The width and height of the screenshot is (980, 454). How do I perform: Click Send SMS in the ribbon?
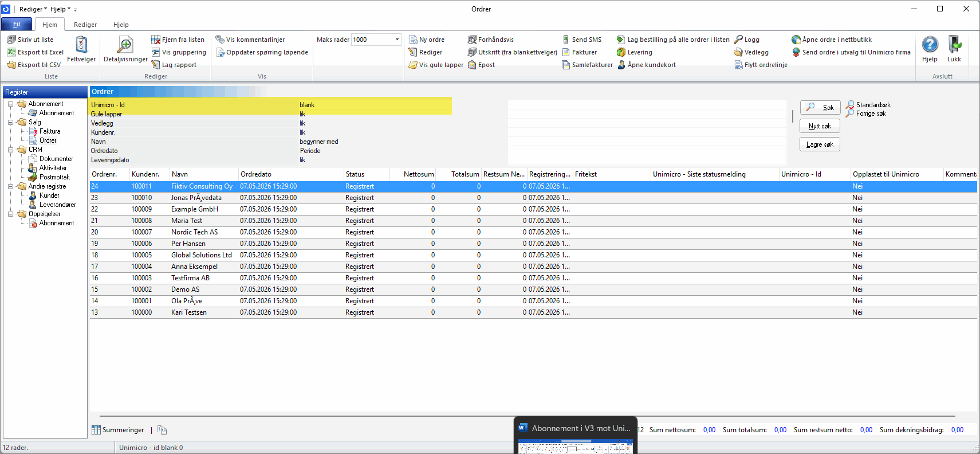(582, 40)
